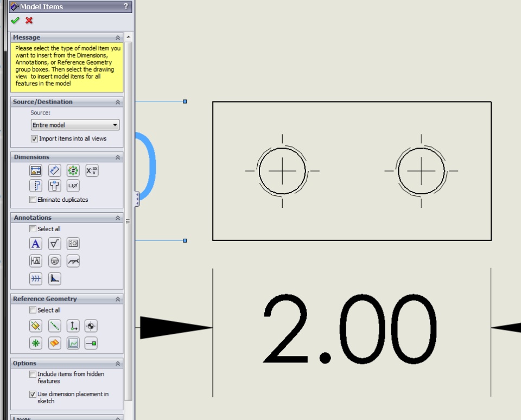Click the panel collapse splitter handle
This screenshot has height=420, width=521.
click(x=137, y=199)
